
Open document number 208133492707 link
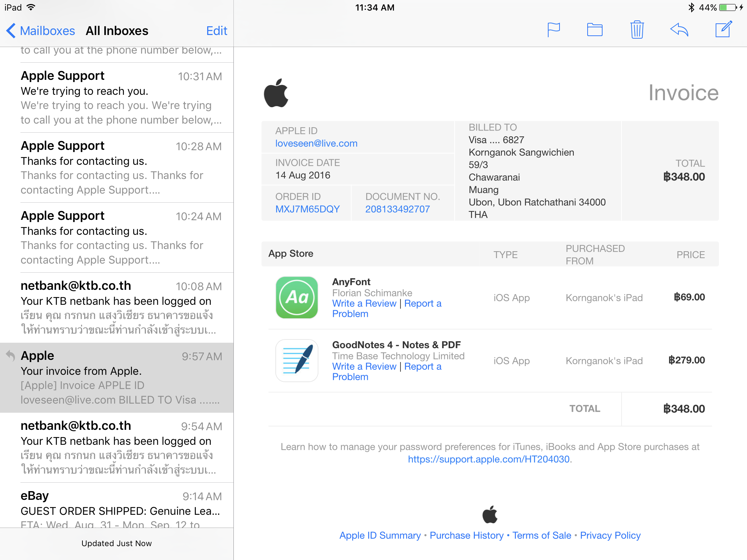tap(398, 209)
